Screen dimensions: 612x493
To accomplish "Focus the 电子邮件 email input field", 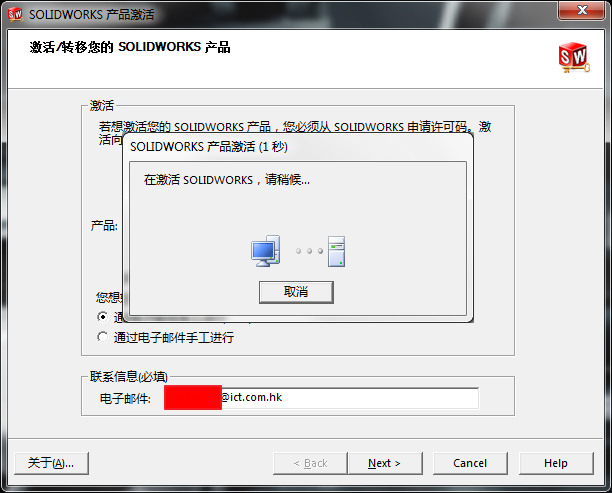I will click(x=321, y=398).
